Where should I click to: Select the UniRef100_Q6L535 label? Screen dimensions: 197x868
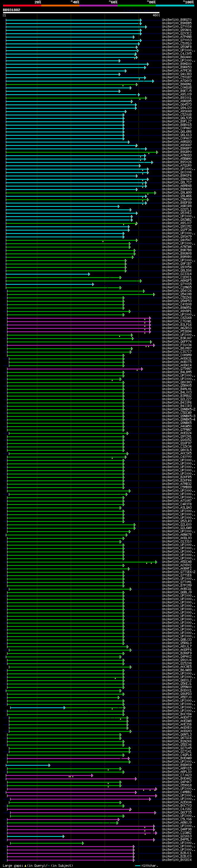click(x=177, y=118)
